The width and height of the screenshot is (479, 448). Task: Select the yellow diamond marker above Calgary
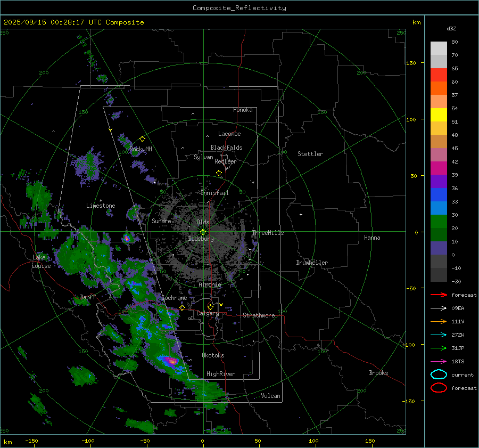(210, 307)
